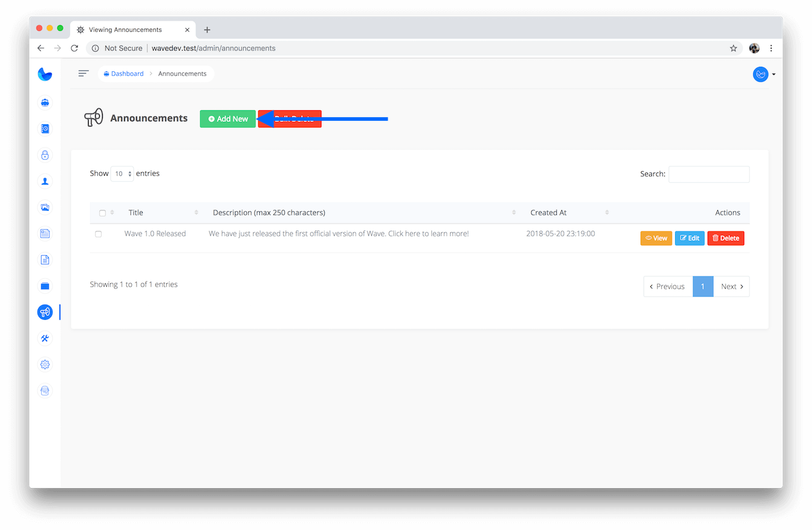Click the Next pagination button

(x=731, y=286)
